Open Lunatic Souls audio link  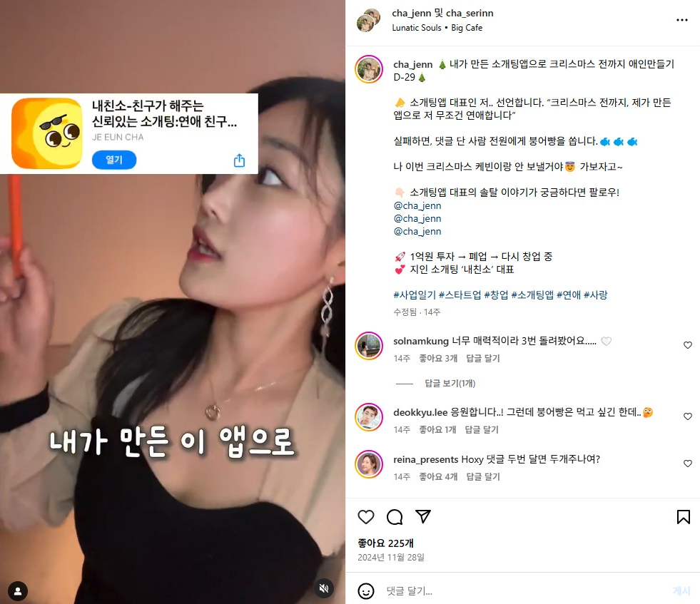[x=417, y=28]
